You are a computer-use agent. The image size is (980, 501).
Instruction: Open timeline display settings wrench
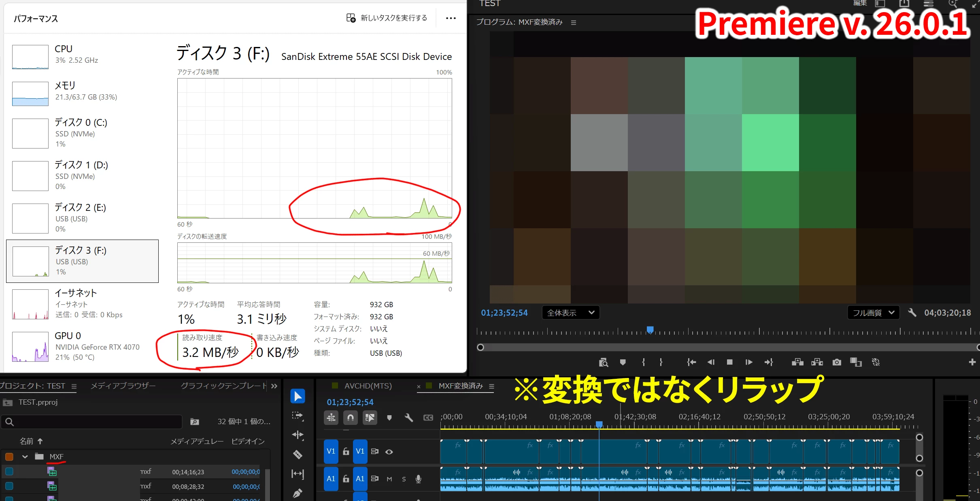409,418
